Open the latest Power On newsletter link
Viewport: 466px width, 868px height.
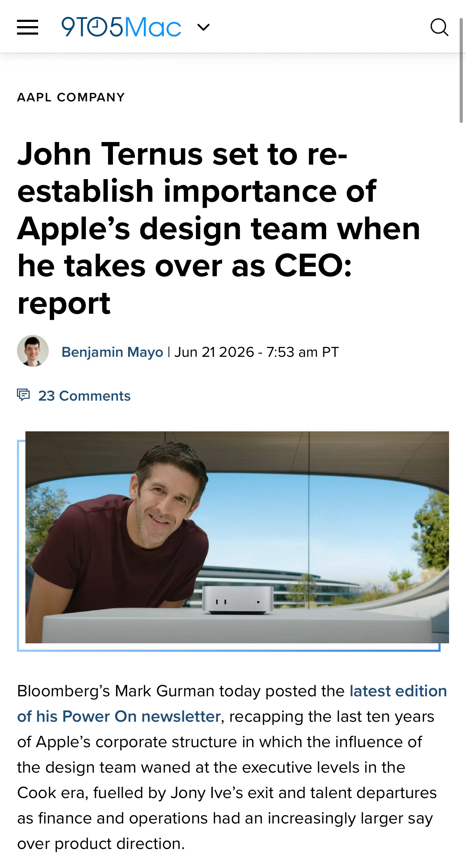[x=232, y=704]
